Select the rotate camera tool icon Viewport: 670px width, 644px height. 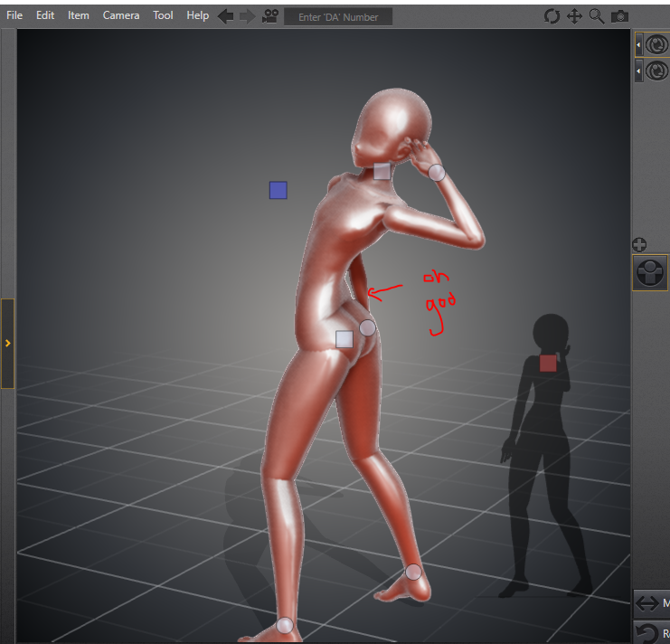point(552,16)
